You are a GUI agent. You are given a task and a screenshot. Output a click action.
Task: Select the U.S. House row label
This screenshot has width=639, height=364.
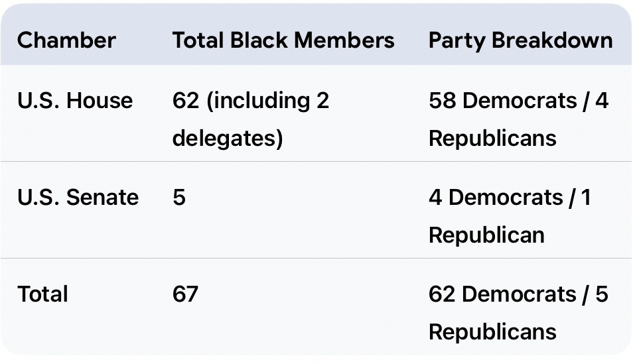(75, 101)
